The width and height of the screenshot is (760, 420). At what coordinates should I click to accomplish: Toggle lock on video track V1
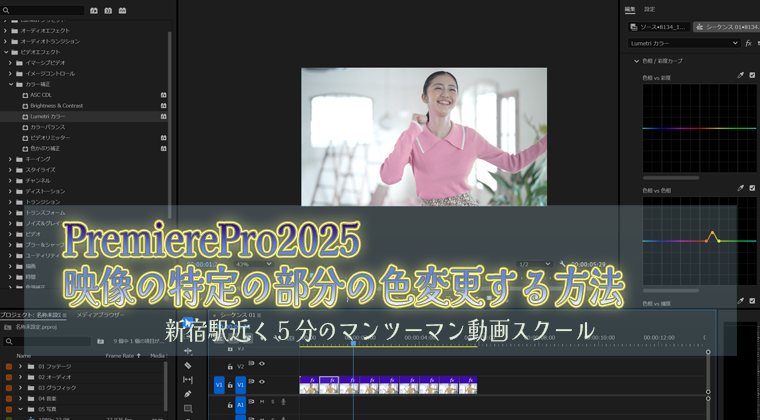pos(230,385)
